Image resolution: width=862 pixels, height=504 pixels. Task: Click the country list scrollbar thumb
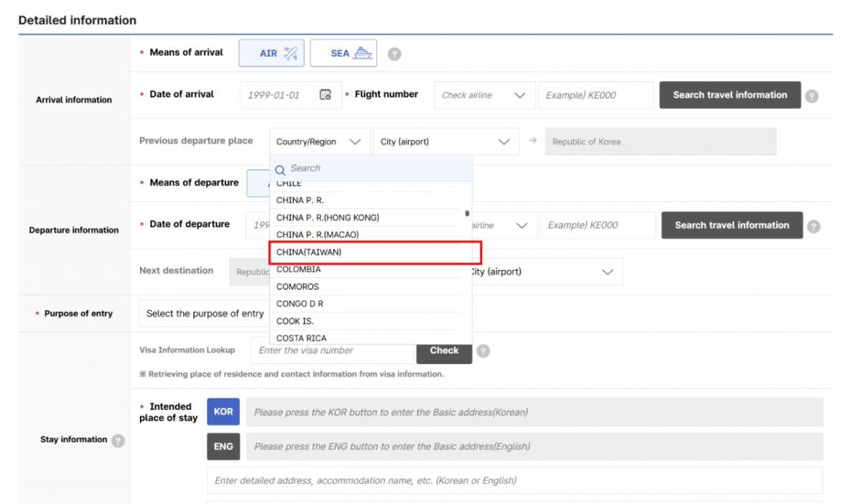click(x=467, y=213)
